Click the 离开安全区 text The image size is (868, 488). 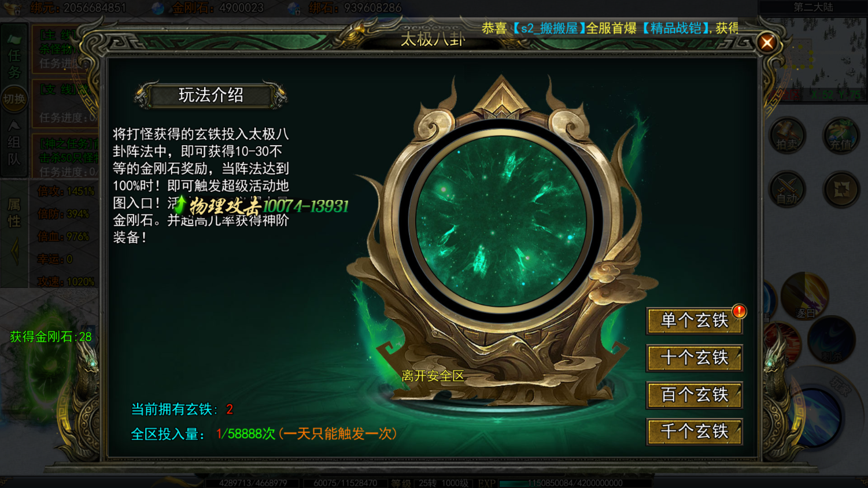[433, 376]
